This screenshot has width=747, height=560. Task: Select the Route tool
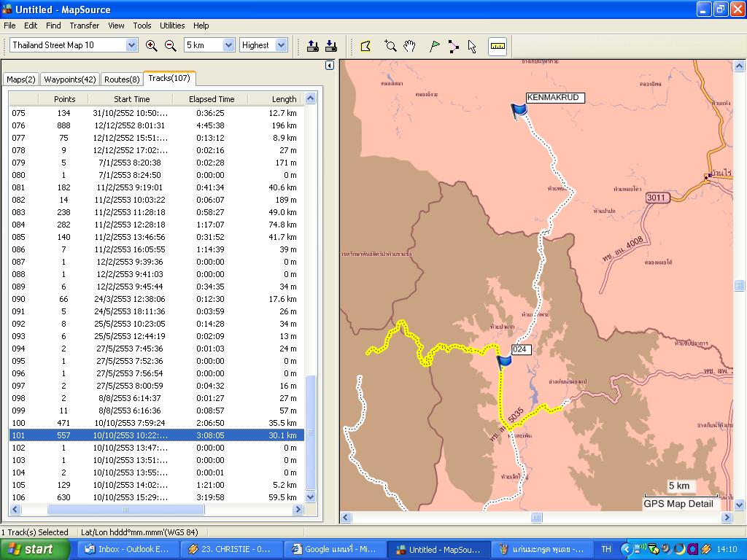click(x=454, y=46)
